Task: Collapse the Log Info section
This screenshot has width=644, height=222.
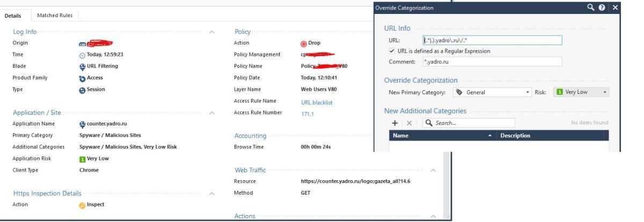Action: point(212,32)
